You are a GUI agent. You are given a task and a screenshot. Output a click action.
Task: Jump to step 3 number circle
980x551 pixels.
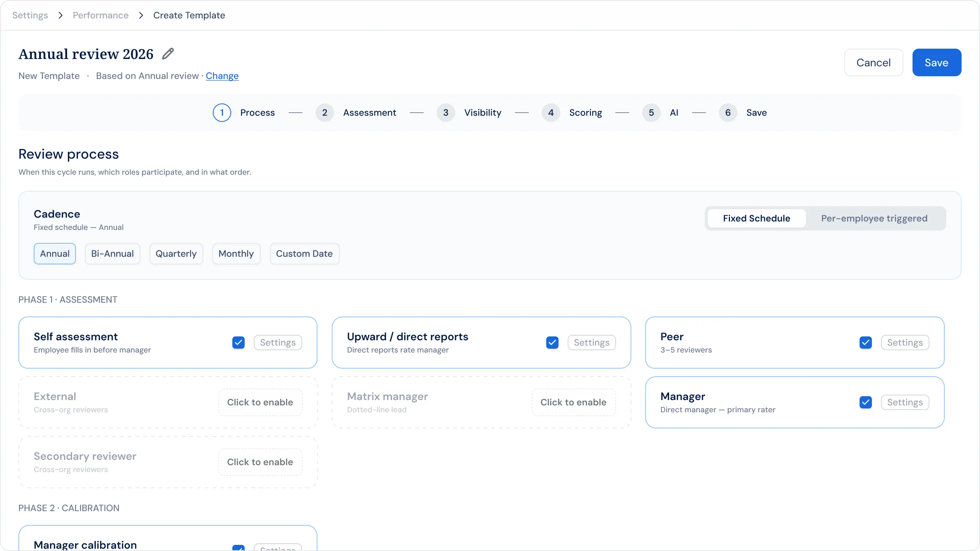(x=446, y=113)
